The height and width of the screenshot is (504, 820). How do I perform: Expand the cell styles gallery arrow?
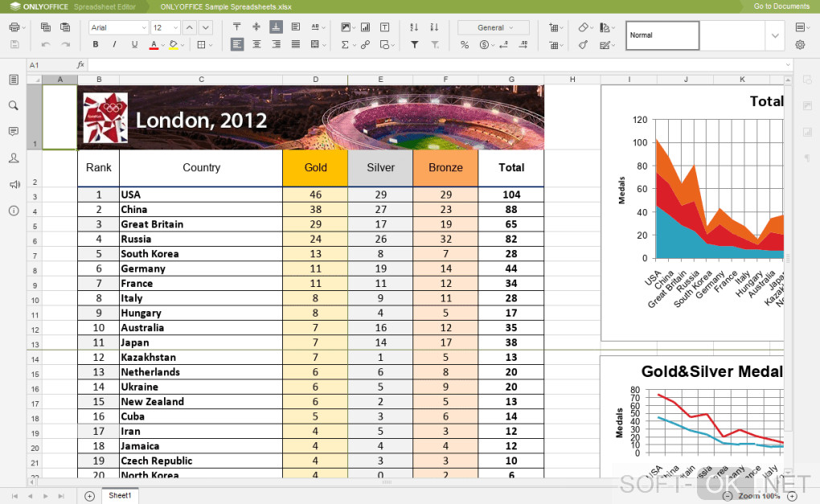[x=775, y=35]
